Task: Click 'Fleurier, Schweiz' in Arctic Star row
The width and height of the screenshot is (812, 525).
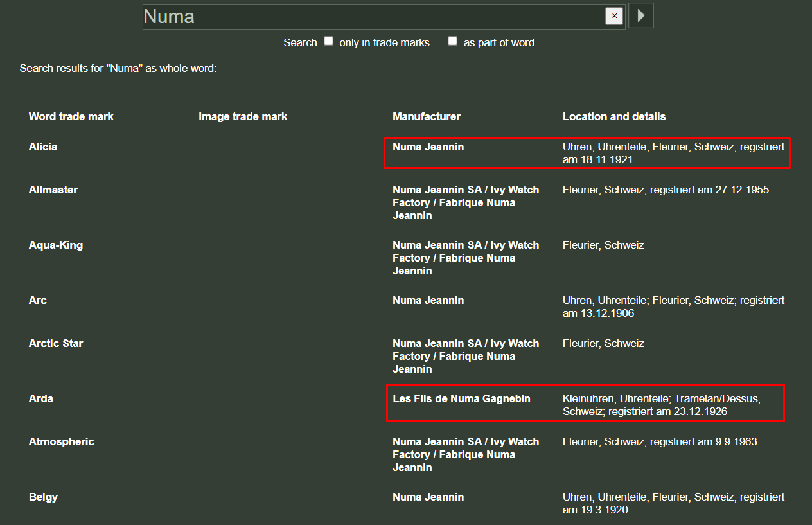Action: pyautogui.click(x=603, y=343)
